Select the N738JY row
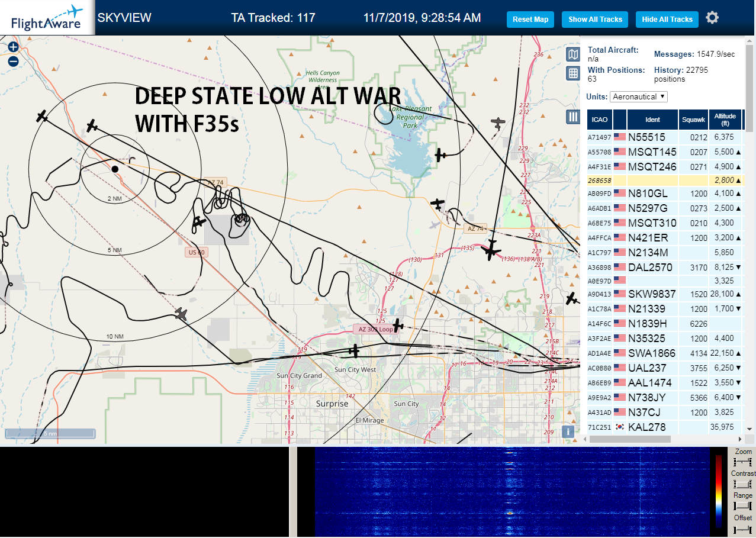The height and width of the screenshot is (538, 756). (x=665, y=398)
